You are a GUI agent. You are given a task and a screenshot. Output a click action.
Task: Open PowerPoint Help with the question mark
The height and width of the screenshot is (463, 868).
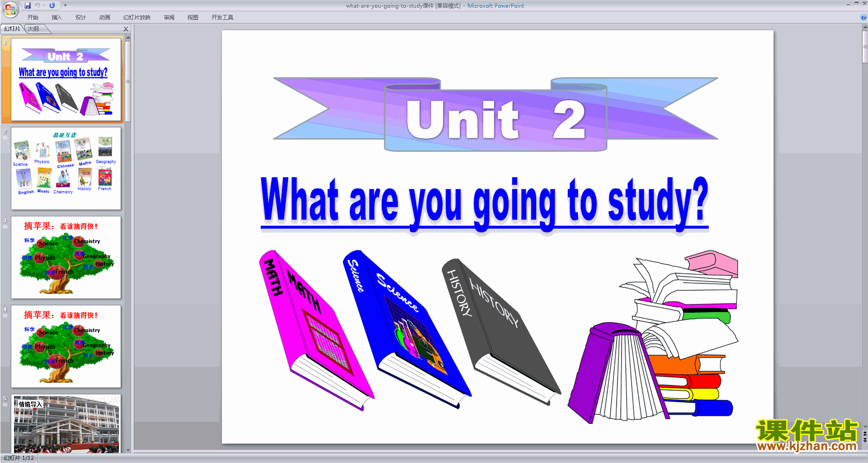pyautogui.click(x=863, y=17)
